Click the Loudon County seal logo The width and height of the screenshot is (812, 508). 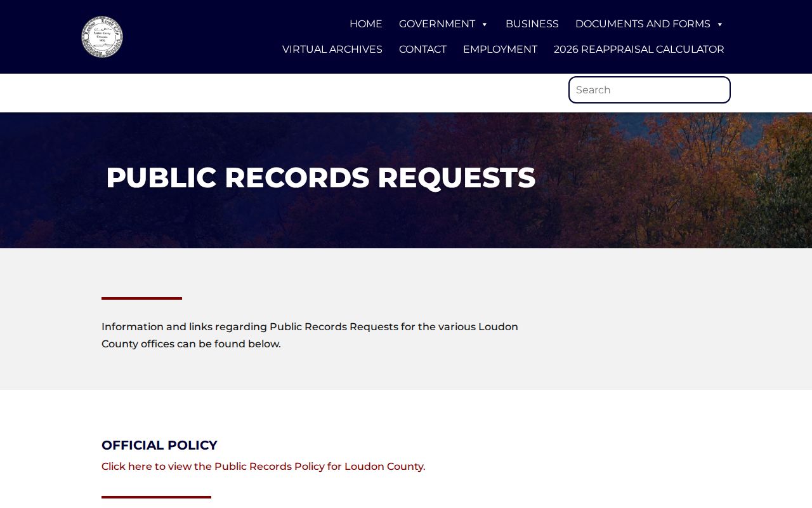click(x=102, y=37)
